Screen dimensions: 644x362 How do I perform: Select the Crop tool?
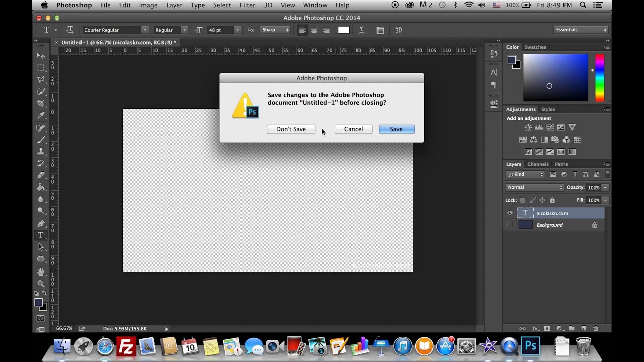coord(41,103)
